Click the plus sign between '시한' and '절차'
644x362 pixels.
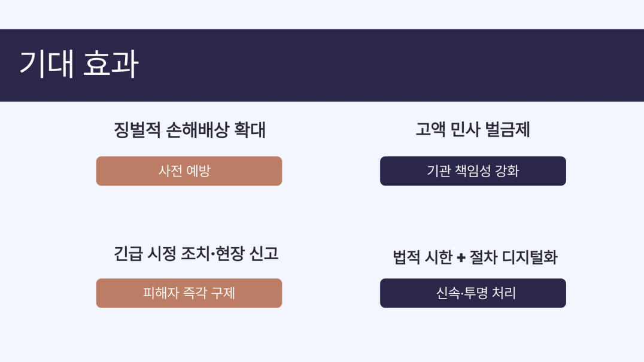(461, 258)
